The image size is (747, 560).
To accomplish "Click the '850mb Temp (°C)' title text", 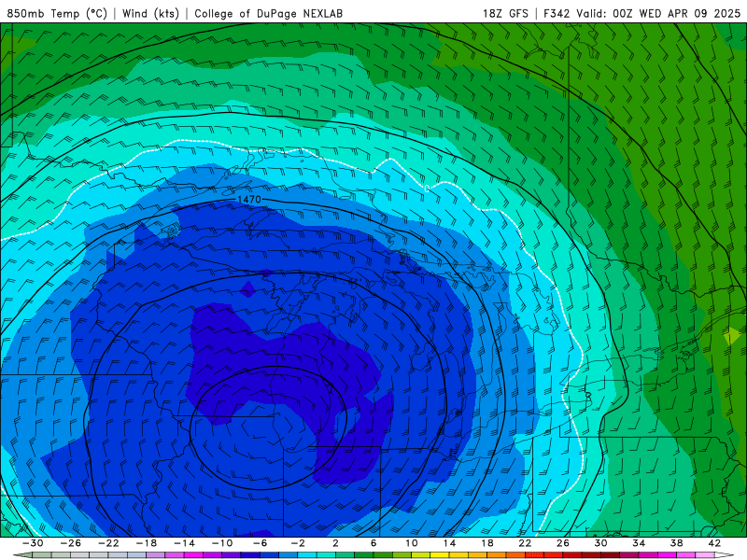I will tap(57, 13).
